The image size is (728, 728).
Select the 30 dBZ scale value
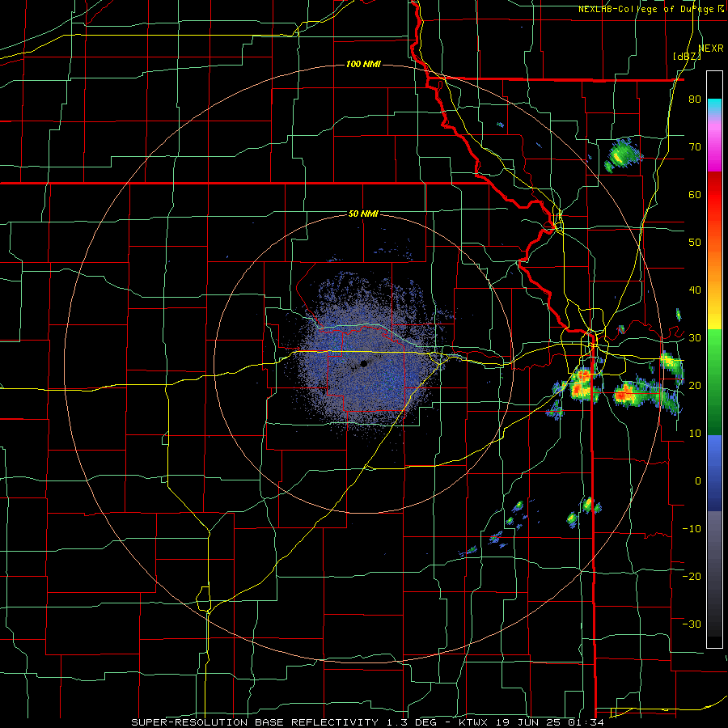pos(695,338)
